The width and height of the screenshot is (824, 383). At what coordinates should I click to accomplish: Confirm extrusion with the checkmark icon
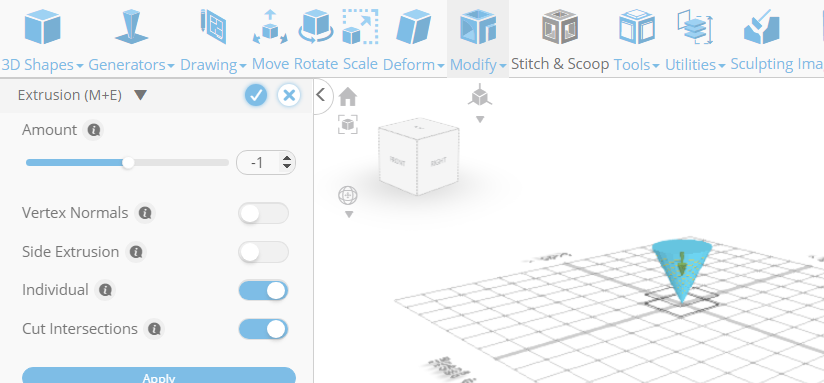[x=256, y=95]
